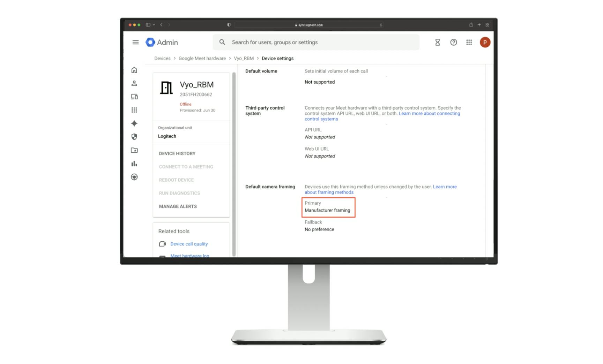Click the Web UI URL Not supported value
The image size is (603, 364).
pos(320,156)
